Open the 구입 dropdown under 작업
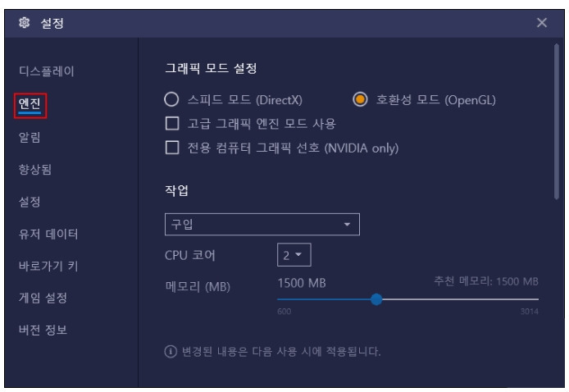569x392 pixels. tap(262, 225)
